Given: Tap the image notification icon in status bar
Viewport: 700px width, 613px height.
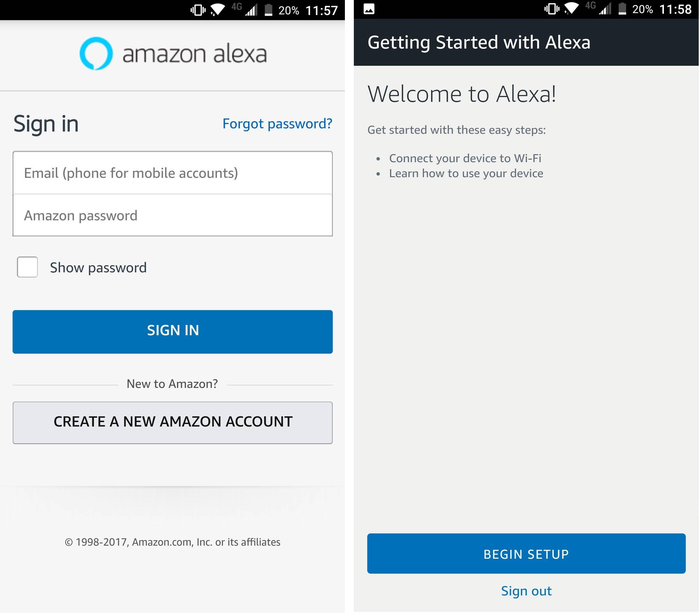Looking at the screenshot, I should click(369, 9).
